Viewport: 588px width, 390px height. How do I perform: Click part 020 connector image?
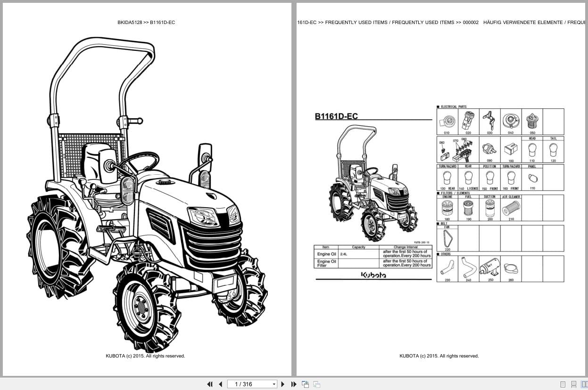(x=468, y=121)
